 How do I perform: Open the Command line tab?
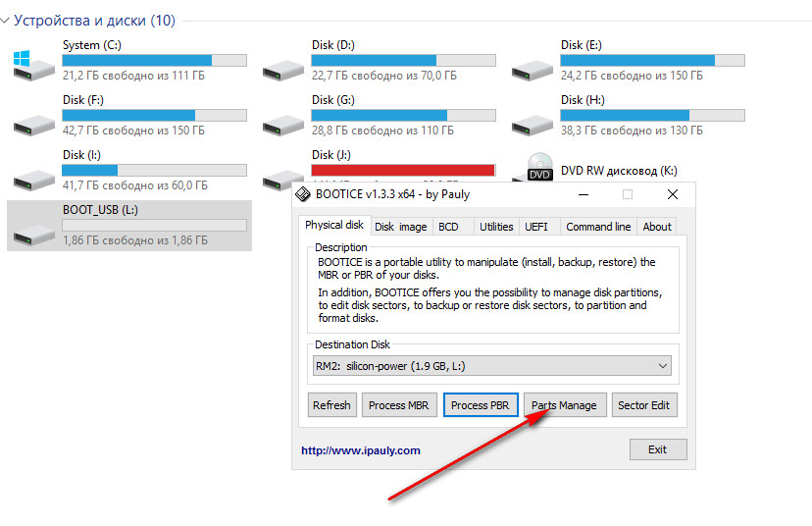click(x=598, y=227)
